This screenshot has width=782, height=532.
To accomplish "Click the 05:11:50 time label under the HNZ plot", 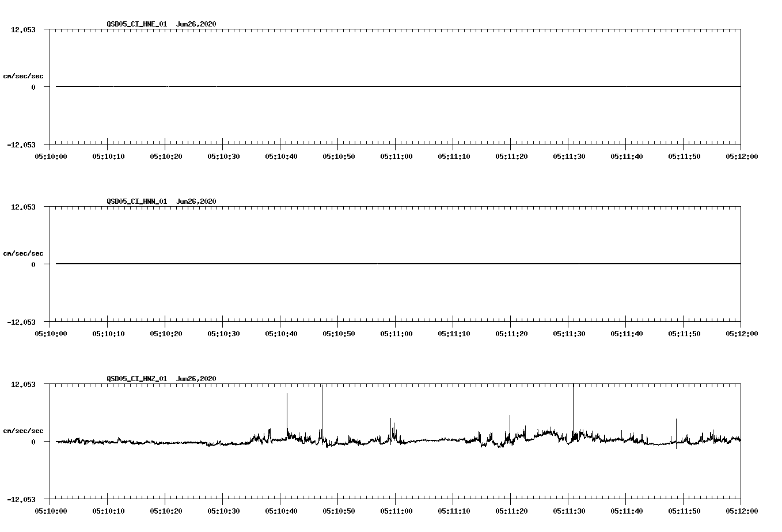I will 684,511.
